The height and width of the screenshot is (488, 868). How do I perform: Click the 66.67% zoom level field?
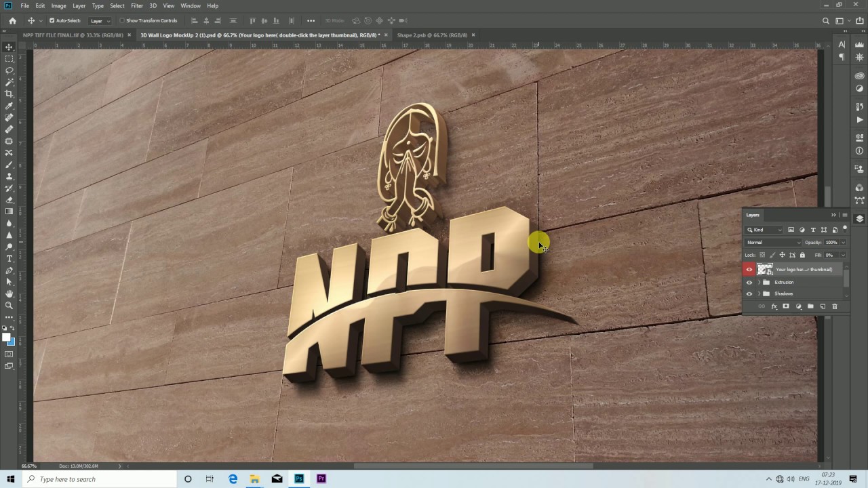point(29,466)
